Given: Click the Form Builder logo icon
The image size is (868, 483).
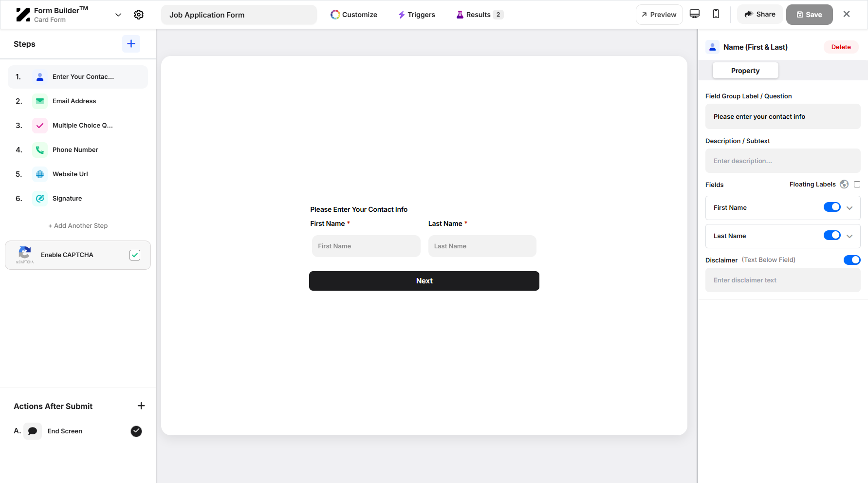Looking at the screenshot, I should point(23,15).
